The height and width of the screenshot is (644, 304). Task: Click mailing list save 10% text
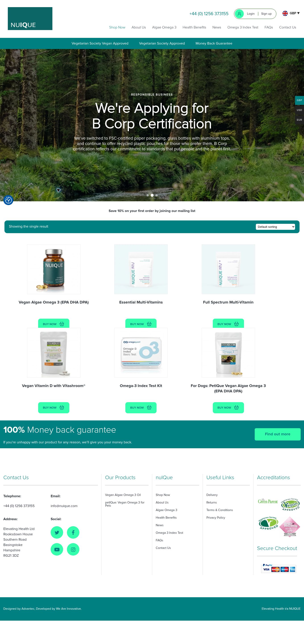(x=152, y=211)
